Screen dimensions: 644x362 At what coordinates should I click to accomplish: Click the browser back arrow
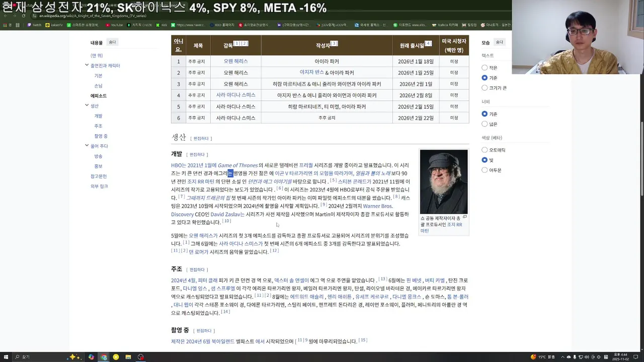coord(6,16)
